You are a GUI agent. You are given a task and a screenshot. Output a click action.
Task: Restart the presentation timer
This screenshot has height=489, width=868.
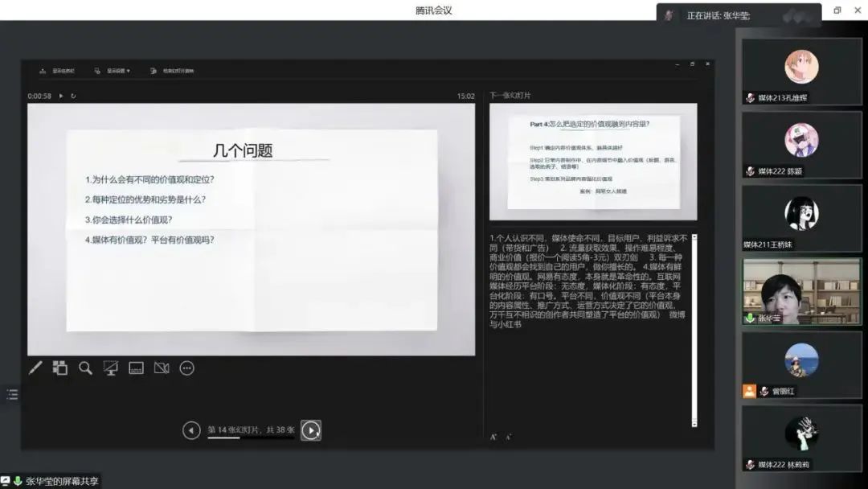[x=73, y=96]
